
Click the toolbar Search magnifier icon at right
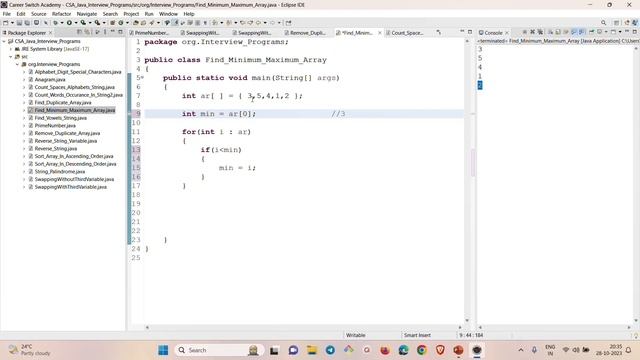[603, 23]
